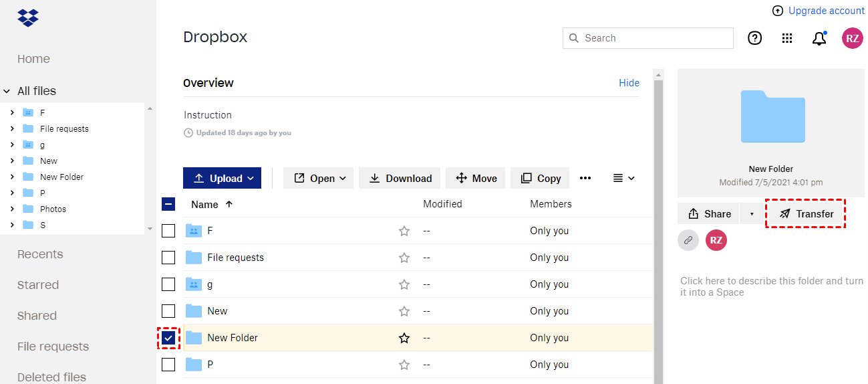Toggle the select-all header checkbox
The width and height of the screenshot is (868, 384).
(168, 204)
